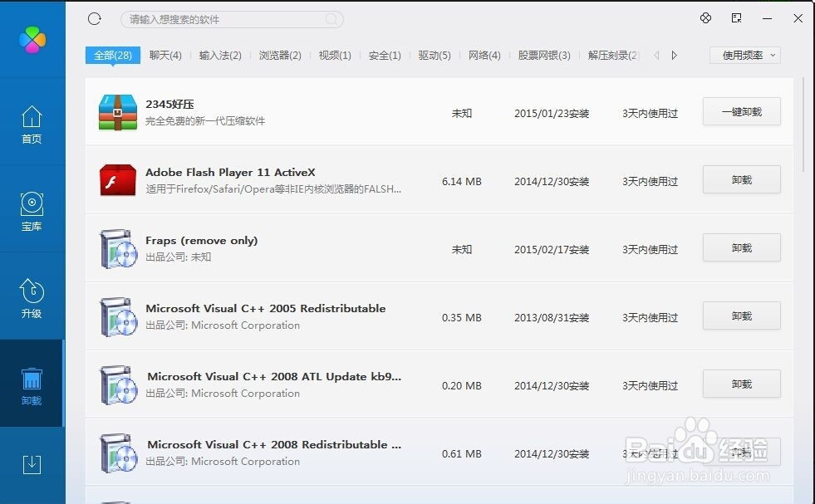
Task: Select the 全部(28) tab
Action: (x=113, y=55)
